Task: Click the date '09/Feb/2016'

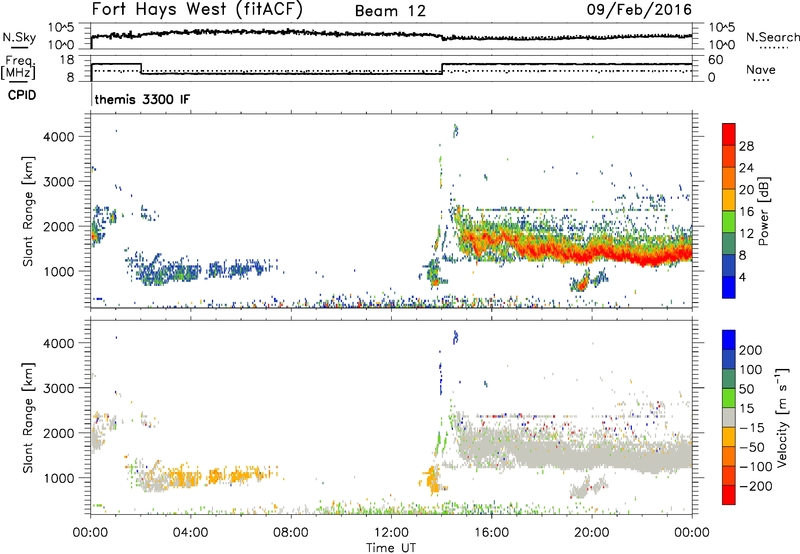Action: (x=639, y=10)
